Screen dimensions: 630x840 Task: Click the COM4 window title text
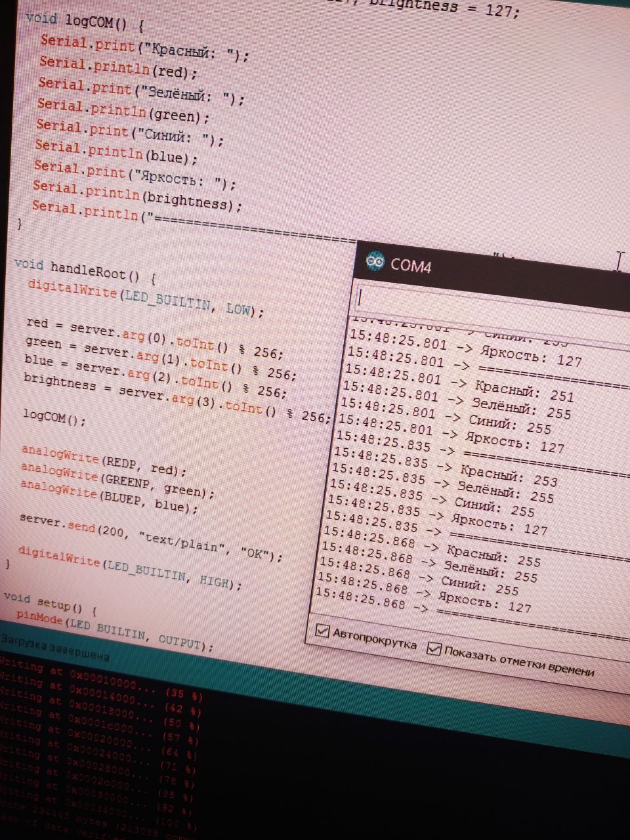click(x=411, y=265)
